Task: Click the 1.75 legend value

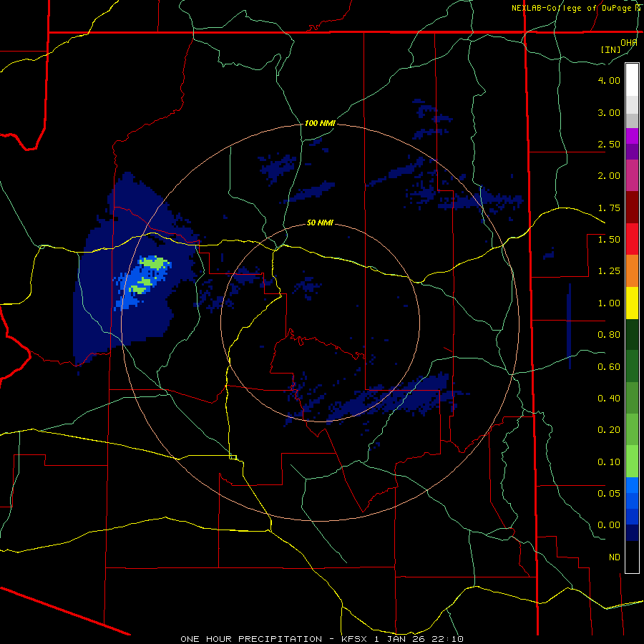Action: point(609,208)
